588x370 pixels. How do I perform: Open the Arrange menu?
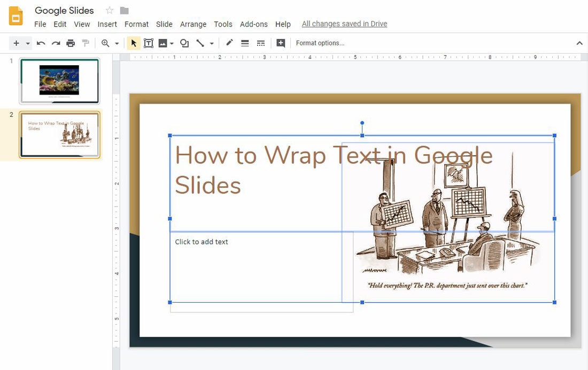tap(193, 25)
